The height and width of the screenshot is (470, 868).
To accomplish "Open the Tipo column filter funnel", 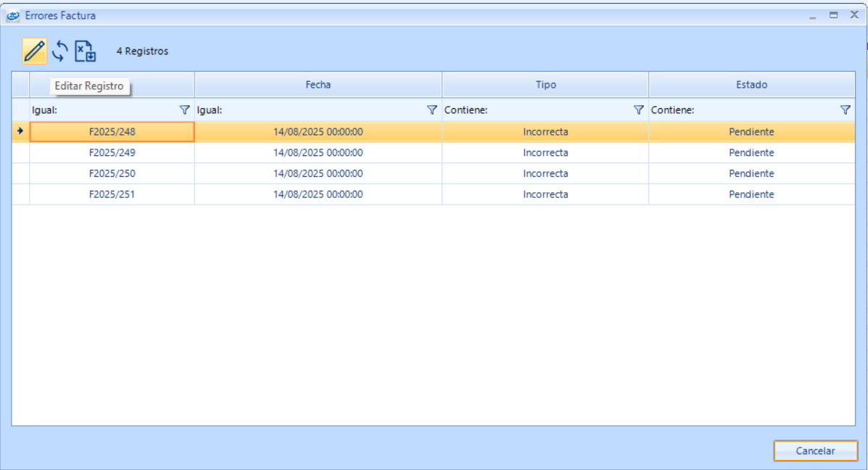I will 639,110.
